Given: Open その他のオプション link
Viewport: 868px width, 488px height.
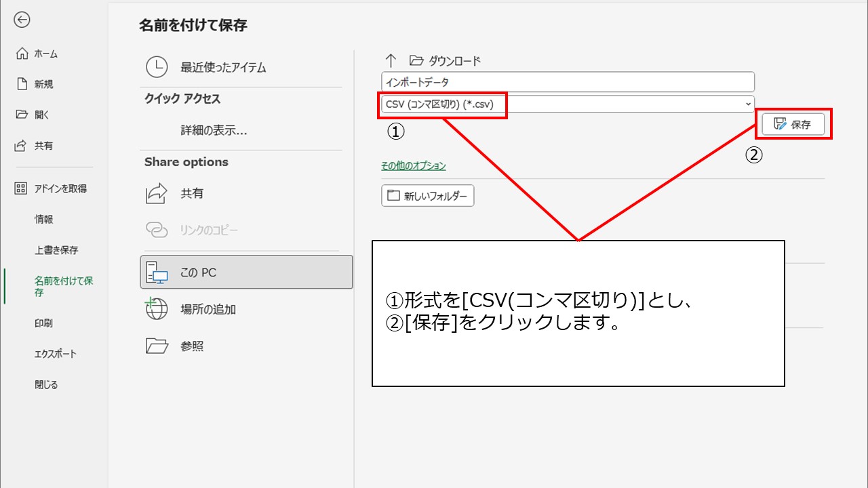Looking at the screenshot, I should 414,165.
